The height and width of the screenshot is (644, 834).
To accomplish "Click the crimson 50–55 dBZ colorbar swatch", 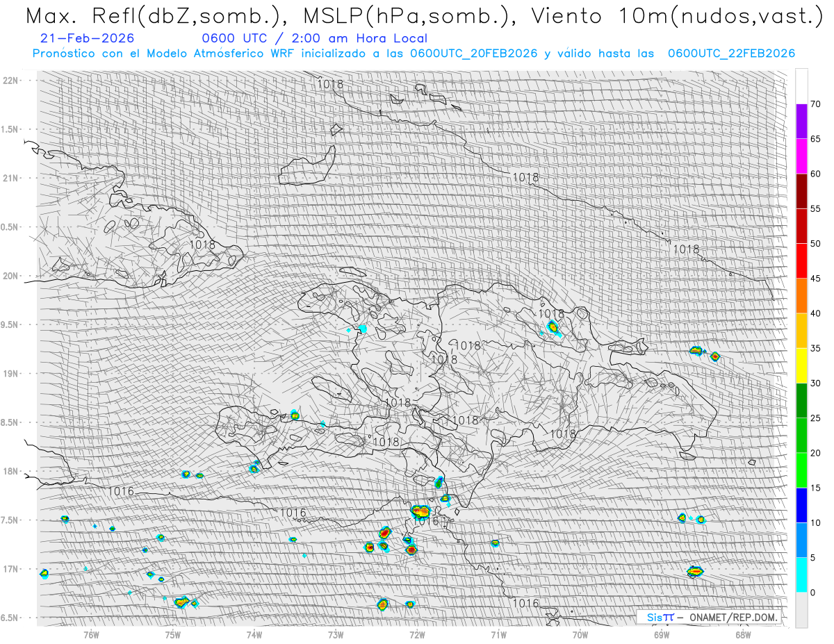I will pyautogui.click(x=801, y=226).
